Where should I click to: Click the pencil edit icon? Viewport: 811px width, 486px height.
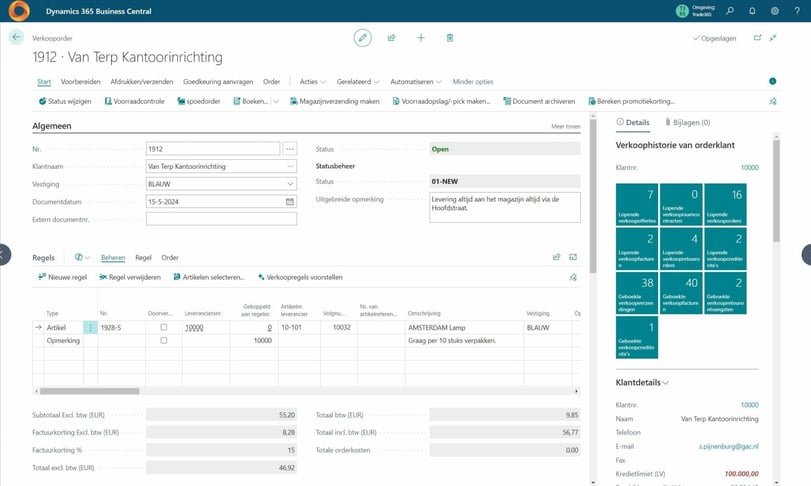[363, 38]
